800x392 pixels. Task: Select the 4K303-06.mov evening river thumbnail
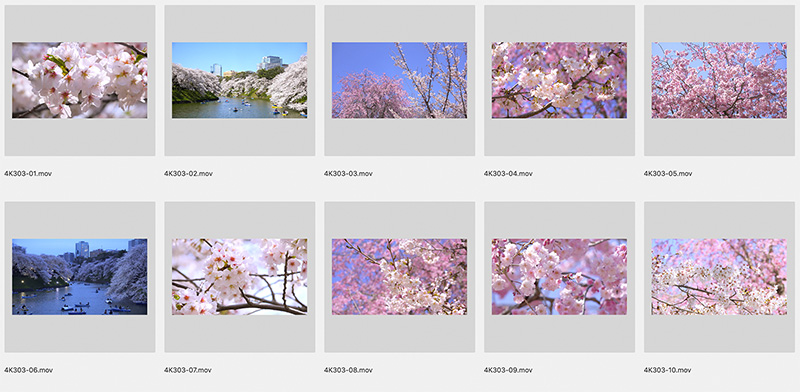tap(80, 277)
